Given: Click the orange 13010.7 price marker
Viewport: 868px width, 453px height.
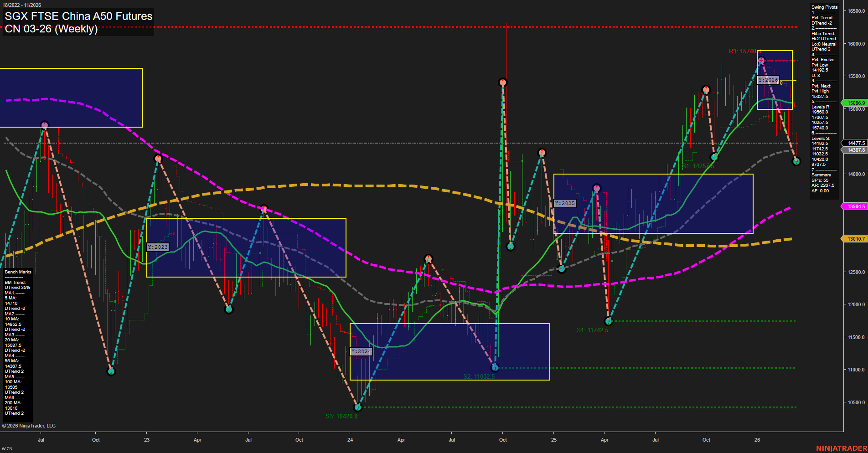Looking at the screenshot, I should coord(855,238).
